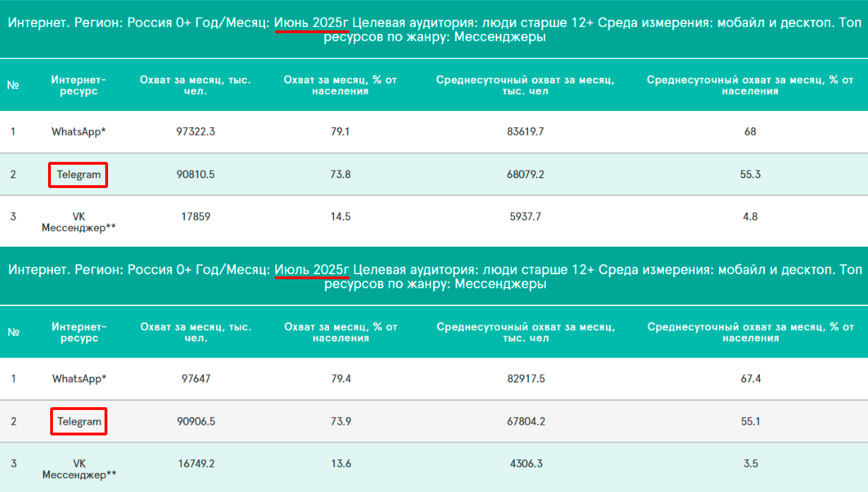Click 'Среднесуточный охват, тыс. чел' June header
This screenshot has height=492, width=868.
coord(525,85)
